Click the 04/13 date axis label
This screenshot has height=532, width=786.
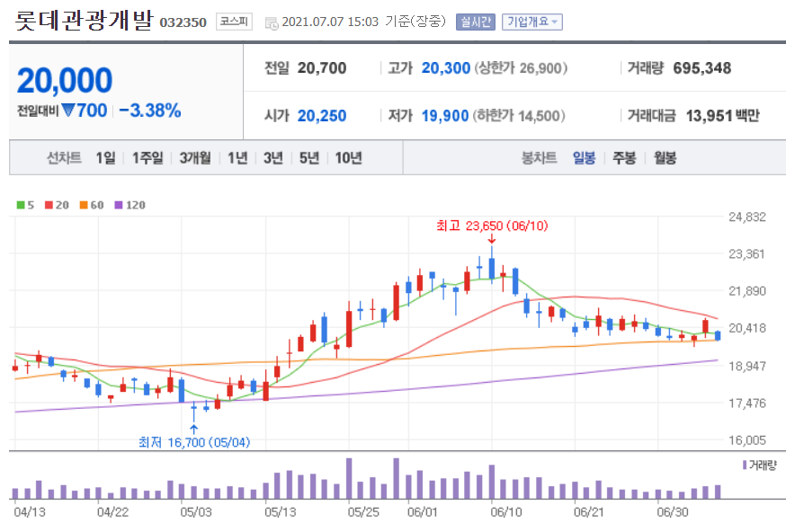pos(30,512)
